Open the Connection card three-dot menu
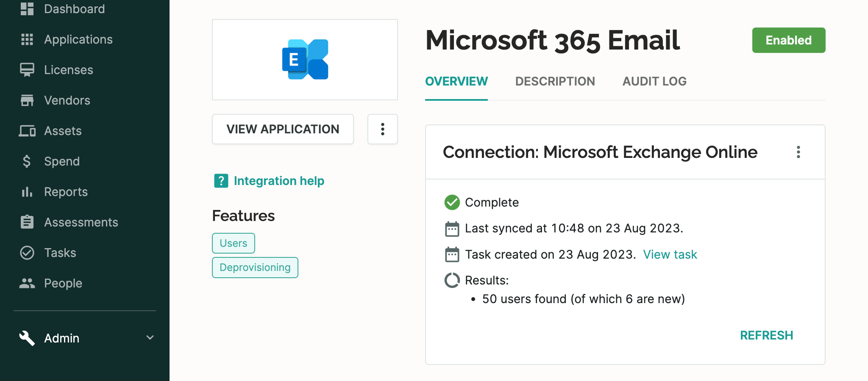868x381 pixels. pos(798,152)
